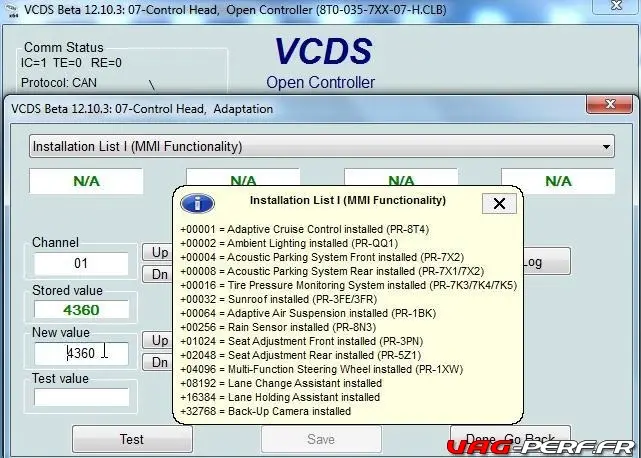
Task: Close the Installation List info popup
Action: click(499, 203)
